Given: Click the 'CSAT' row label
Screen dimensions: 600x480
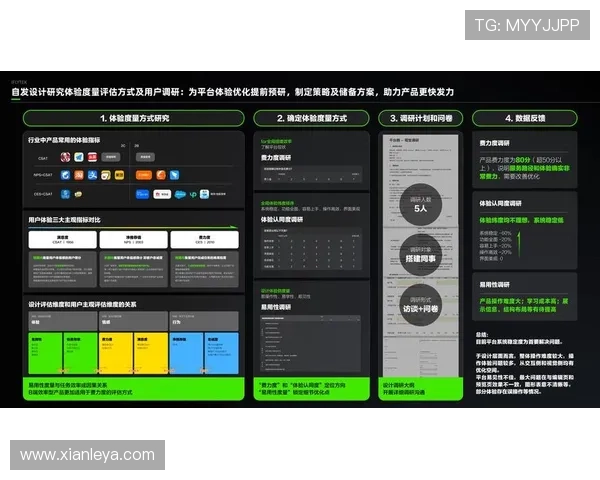Looking at the screenshot, I should [43, 158].
